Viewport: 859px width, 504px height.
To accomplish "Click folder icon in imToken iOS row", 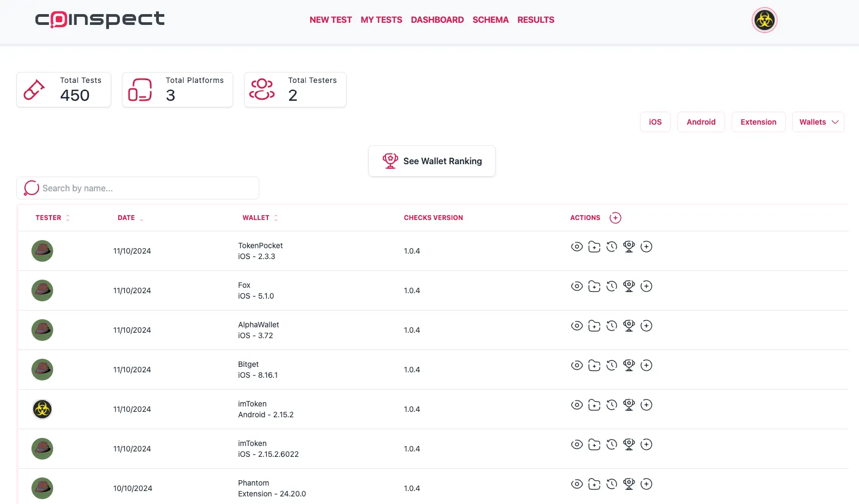I will [x=594, y=444].
